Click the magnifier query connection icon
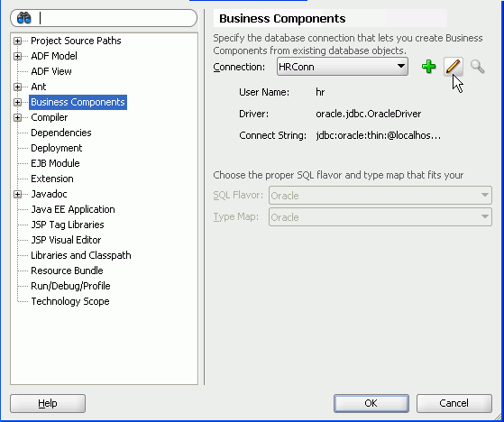The height and width of the screenshot is (422, 504). click(x=478, y=67)
